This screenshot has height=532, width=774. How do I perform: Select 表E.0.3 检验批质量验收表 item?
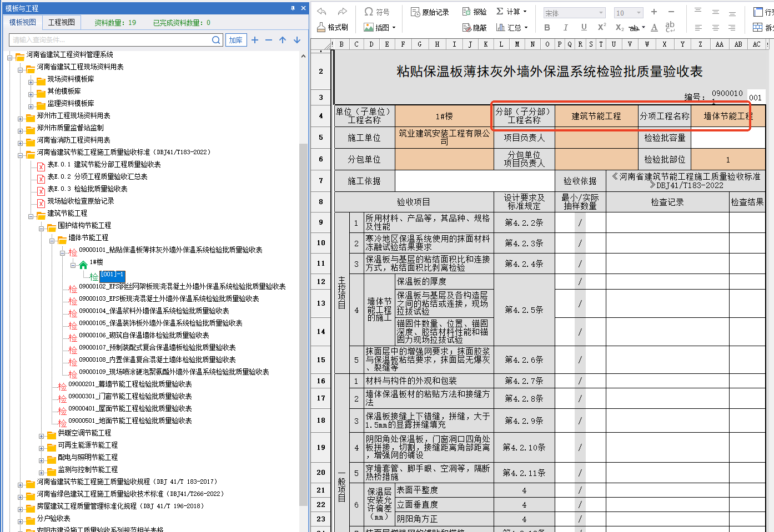pos(87,189)
